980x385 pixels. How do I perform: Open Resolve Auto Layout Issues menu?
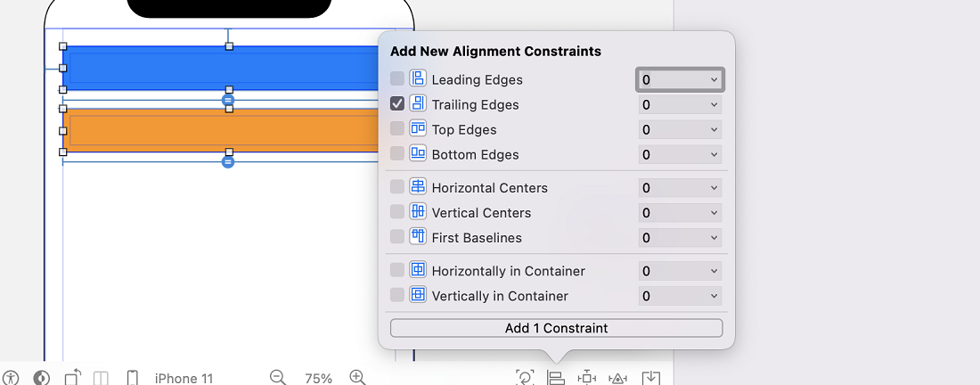pyautogui.click(x=618, y=378)
